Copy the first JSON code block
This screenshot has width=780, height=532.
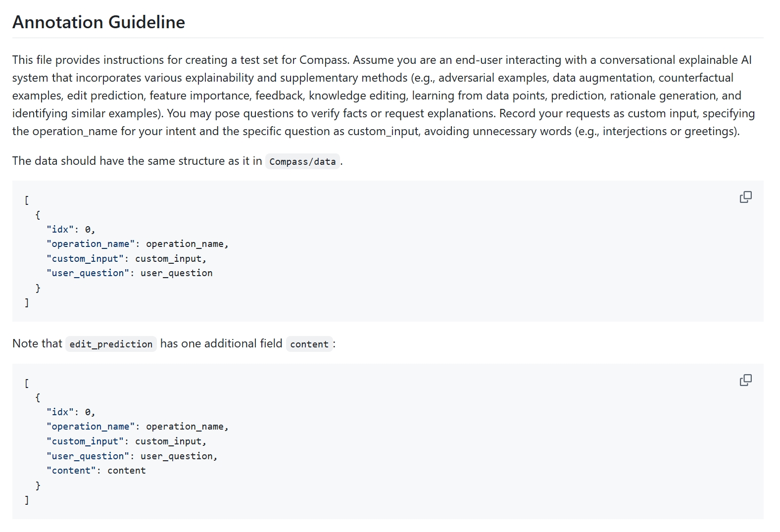click(745, 197)
